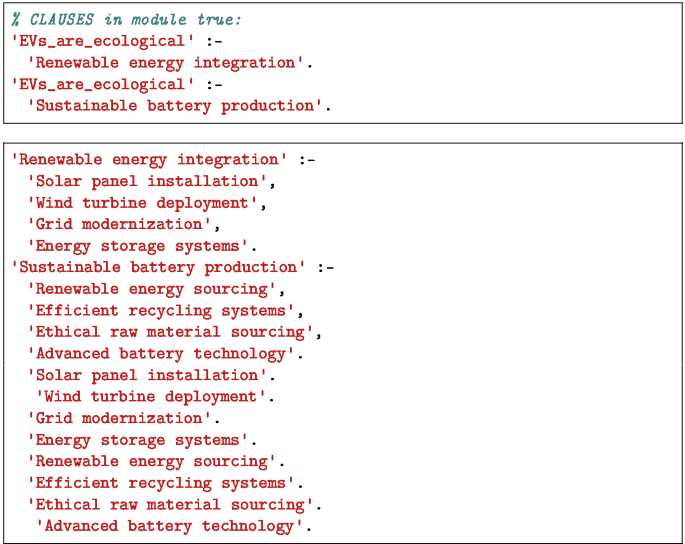
Task: Click the 'Energy storage systems' fact
Action: [x=139, y=440]
